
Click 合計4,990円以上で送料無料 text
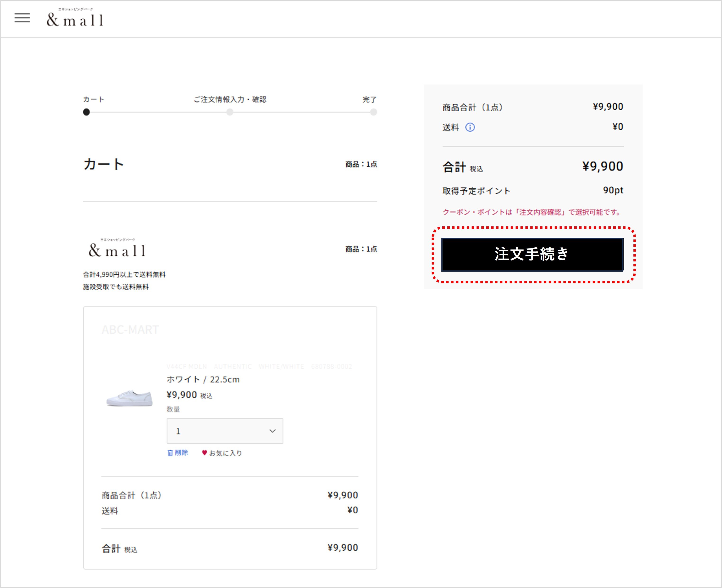124,274
